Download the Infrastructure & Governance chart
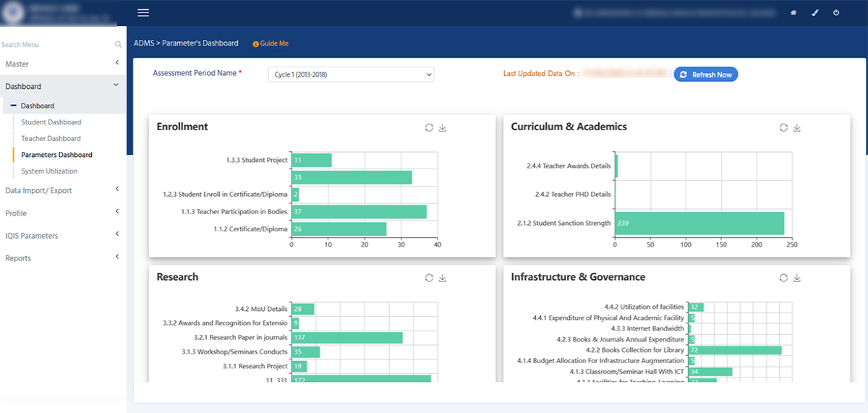The width and height of the screenshot is (868, 413). [x=797, y=278]
